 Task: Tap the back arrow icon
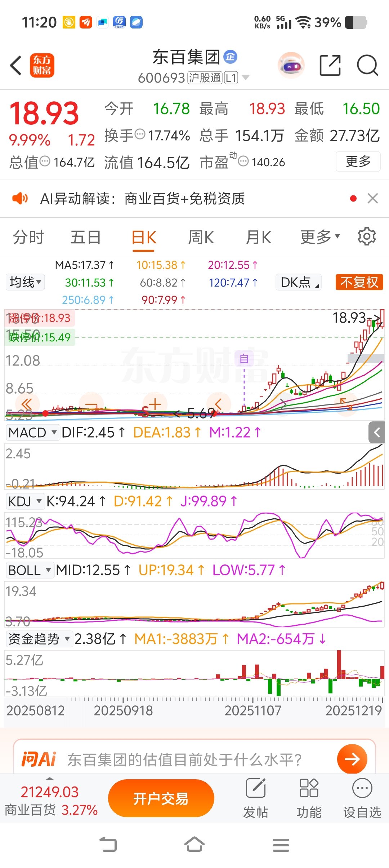click(x=16, y=66)
